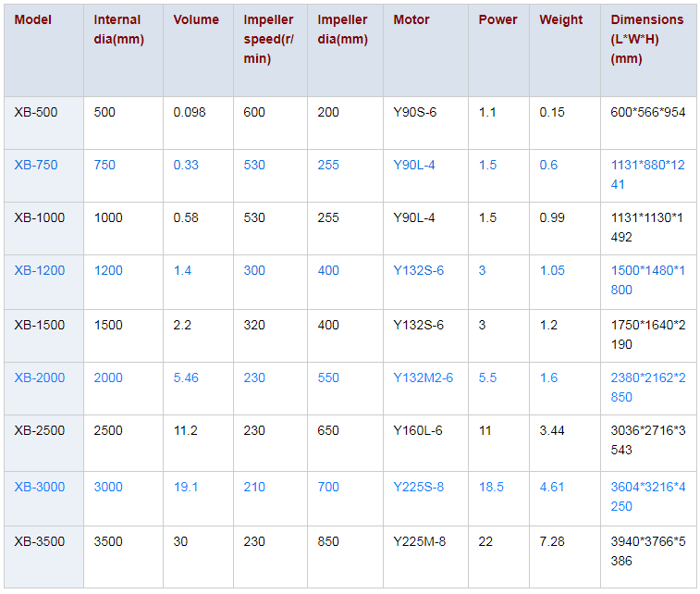The height and width of the screenshot is (594, 700).
Task: Click impeller diameter 700
Action: (x=328, y=487)
